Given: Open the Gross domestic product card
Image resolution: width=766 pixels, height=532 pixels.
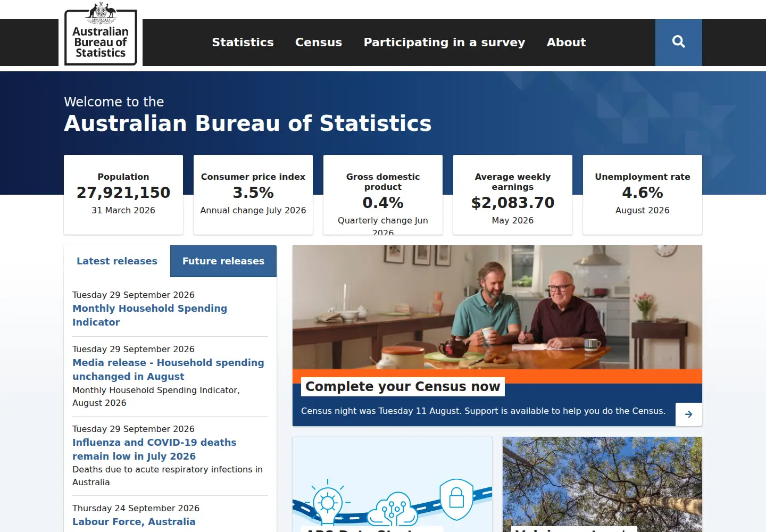Looking at the screenshot, I should (383, 195).
